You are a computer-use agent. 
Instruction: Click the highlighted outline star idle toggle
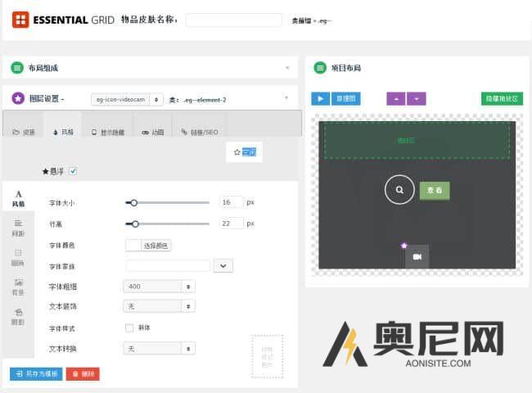[x=245, y=152]
